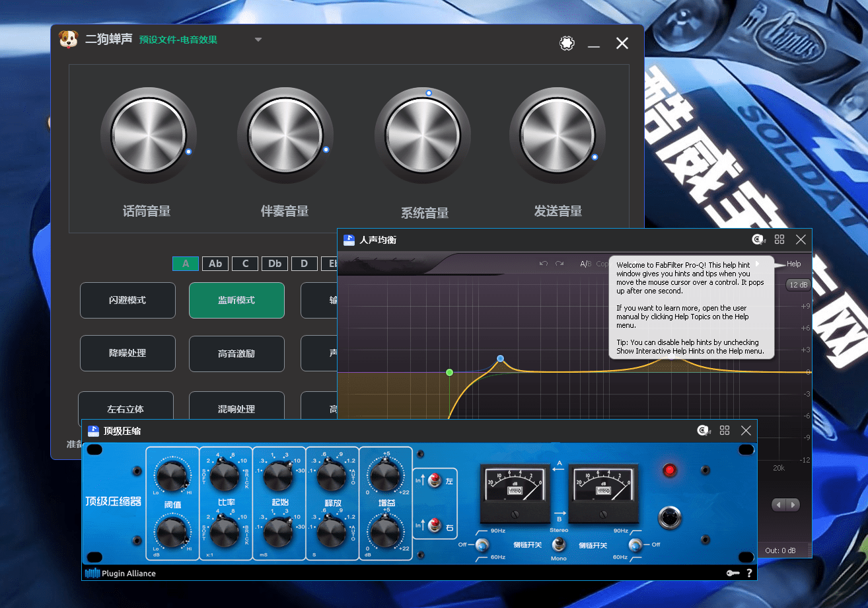The width and height of the screenshot is (868, 608).
Task: Click the dog logo in the 二狗蝉声 title bar
Action: 68,40
